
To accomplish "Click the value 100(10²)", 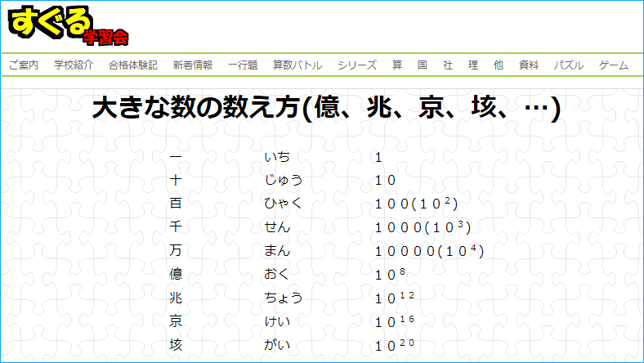I will [416, 203].
